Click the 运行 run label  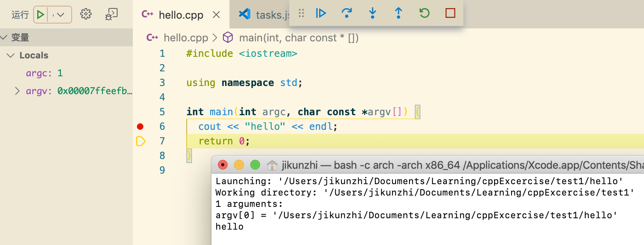pyautogui.click(x=20, y=15)
